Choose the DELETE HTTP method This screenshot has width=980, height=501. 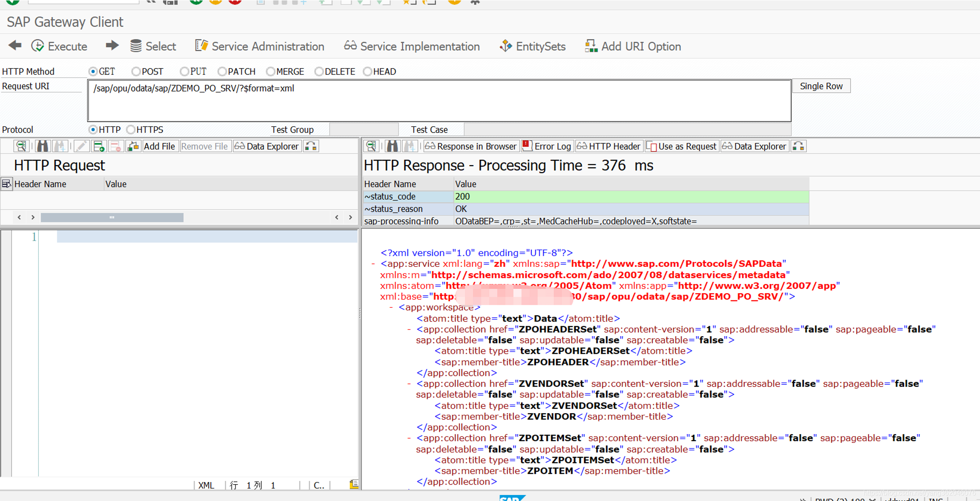319,71
